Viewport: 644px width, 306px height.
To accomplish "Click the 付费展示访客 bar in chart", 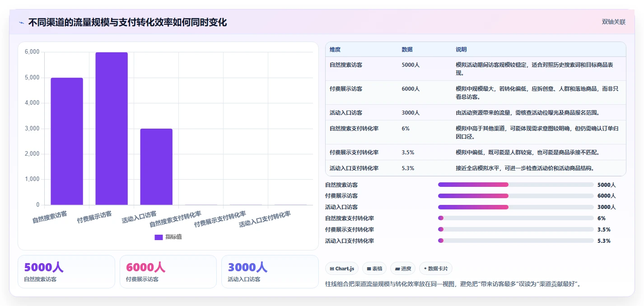I will tap(112, 129).
